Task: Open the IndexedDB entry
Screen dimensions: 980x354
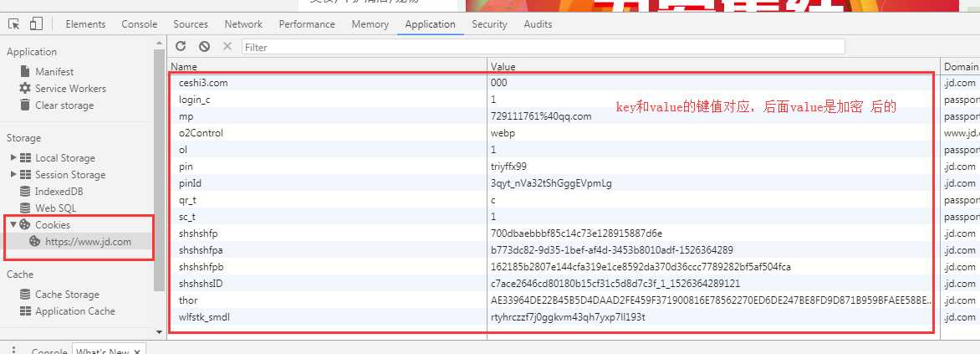Action: [x=59, y=192]
